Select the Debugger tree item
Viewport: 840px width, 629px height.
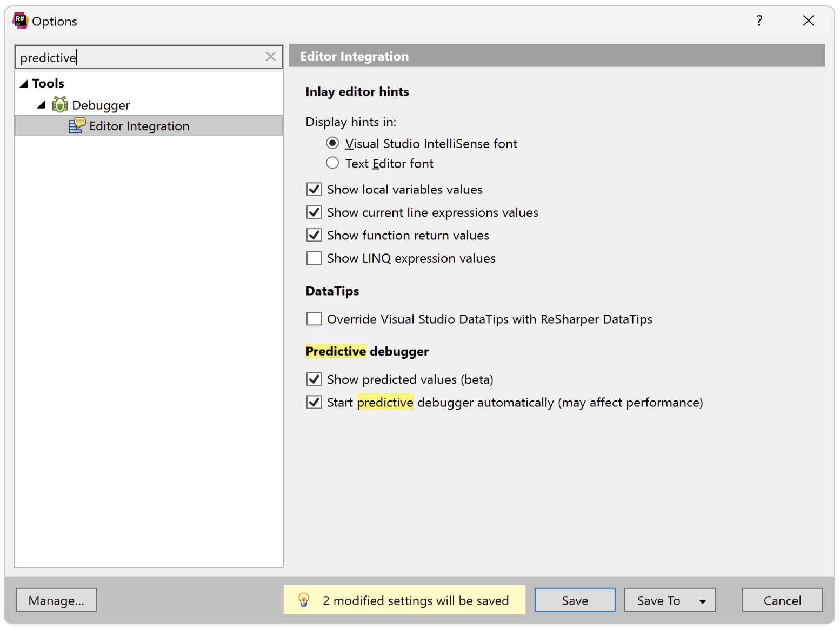point(101,105)
